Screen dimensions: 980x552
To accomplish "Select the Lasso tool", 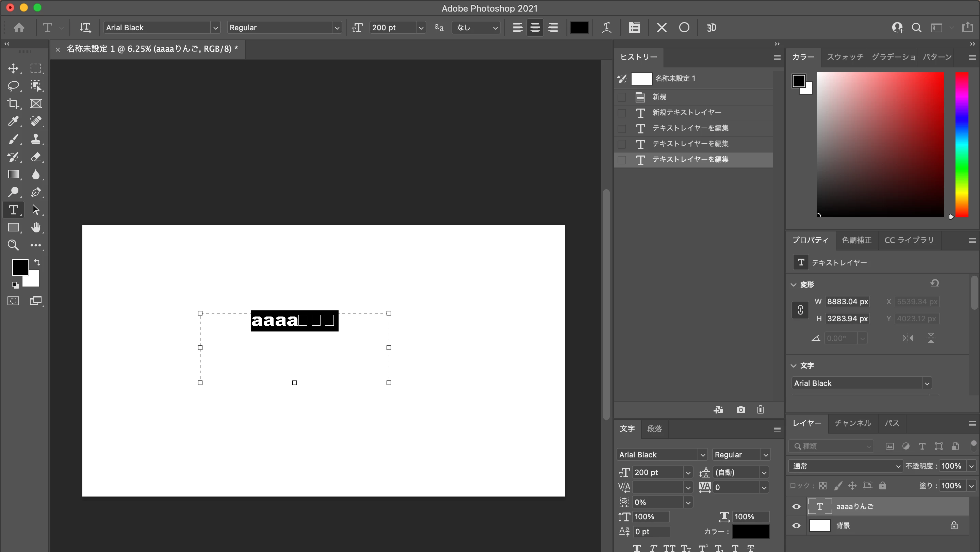I will coord(13,86).
